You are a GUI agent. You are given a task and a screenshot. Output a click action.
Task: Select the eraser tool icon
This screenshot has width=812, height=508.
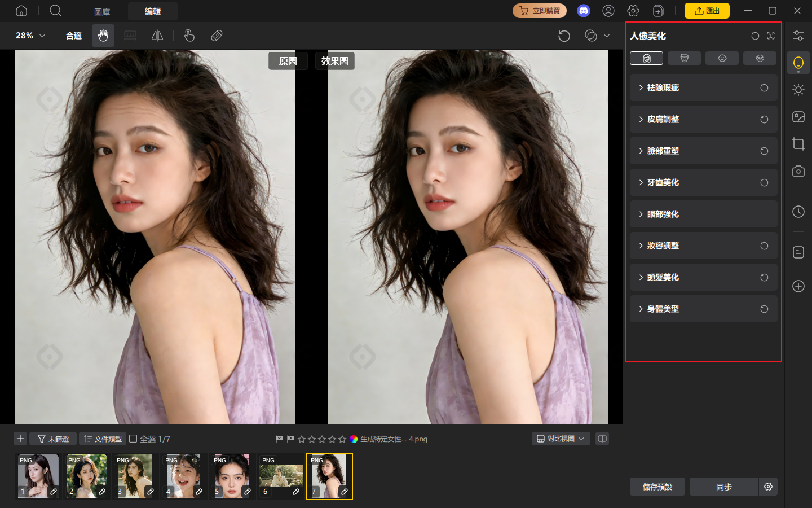click(x=217, y=36)
